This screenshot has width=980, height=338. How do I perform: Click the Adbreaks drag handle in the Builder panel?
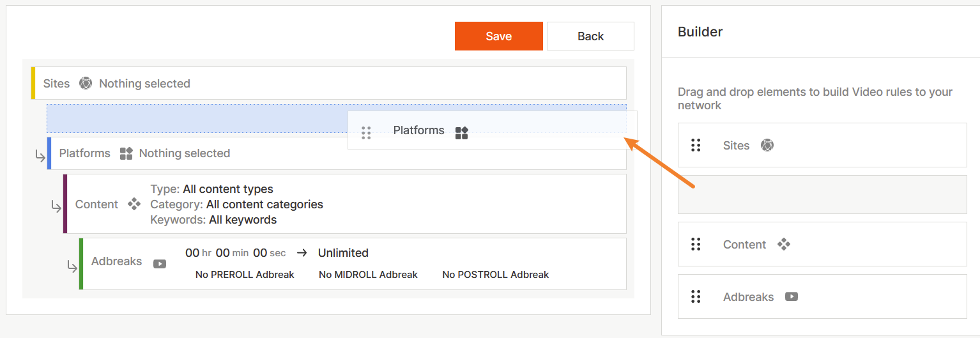click(x=696, y=296)
